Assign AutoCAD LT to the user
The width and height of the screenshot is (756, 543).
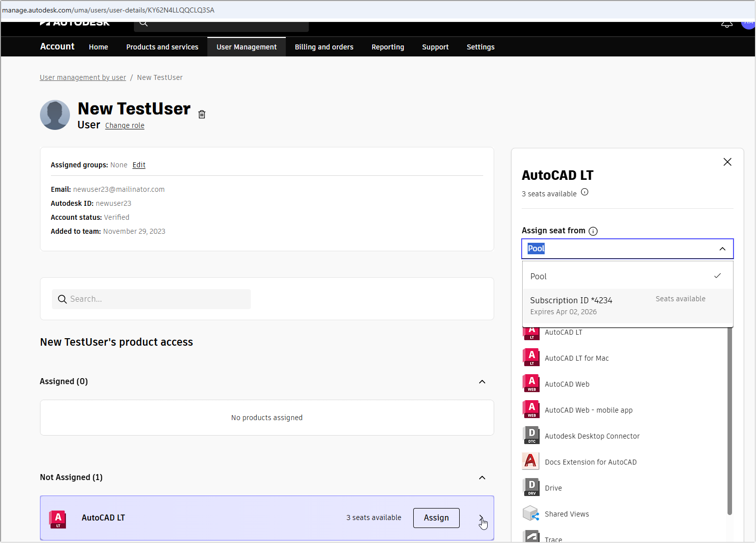pyautogui.click(x=436, y=518)
